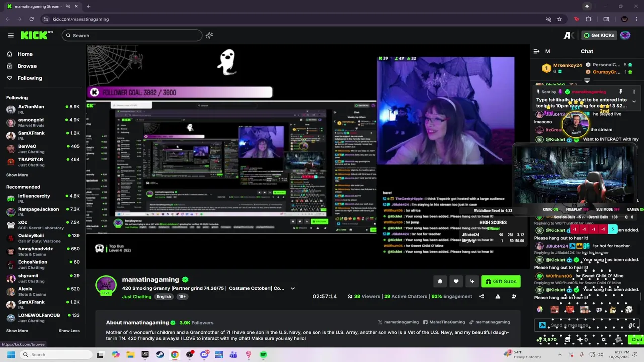Open pinned message three-dot menu
Screen dimensions: 644x362
[634, 92]
